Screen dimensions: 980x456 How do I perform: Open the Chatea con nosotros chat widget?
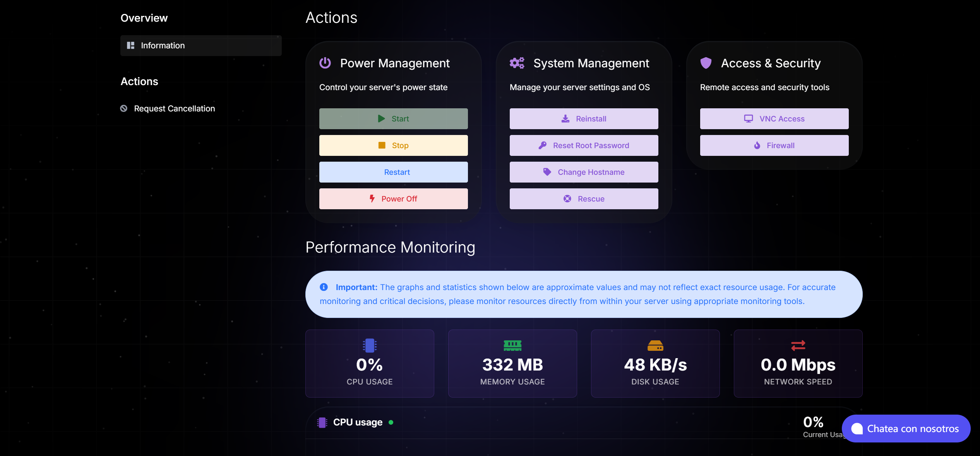tap(906, 429)
